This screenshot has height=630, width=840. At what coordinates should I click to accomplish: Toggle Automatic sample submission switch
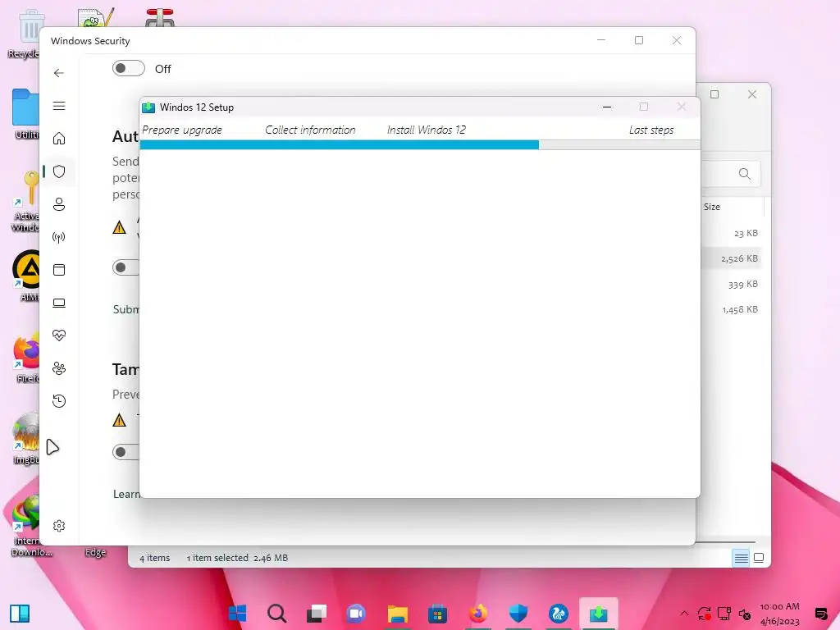(x=126, y=267)
